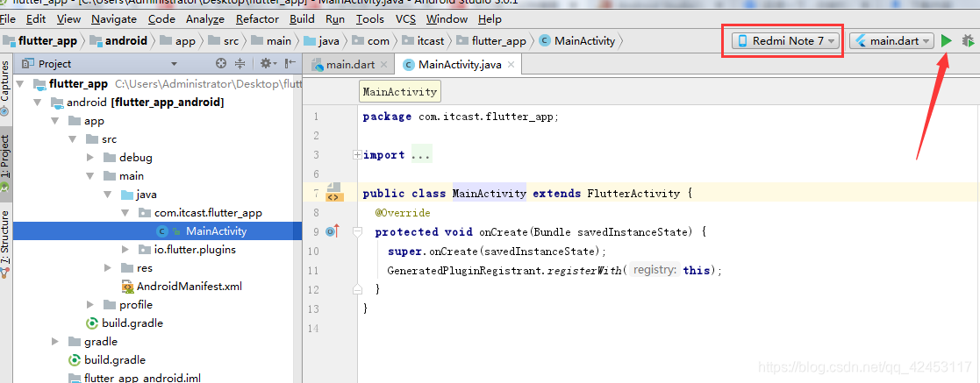Screen dimensions: 980x383
Task: Expand the gradle folder
Action: point(55,342)
